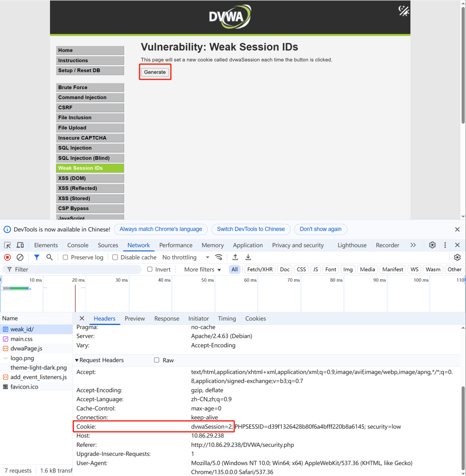Open the Cookies tab in request details

pyautogui.click(x=255, y=319)
